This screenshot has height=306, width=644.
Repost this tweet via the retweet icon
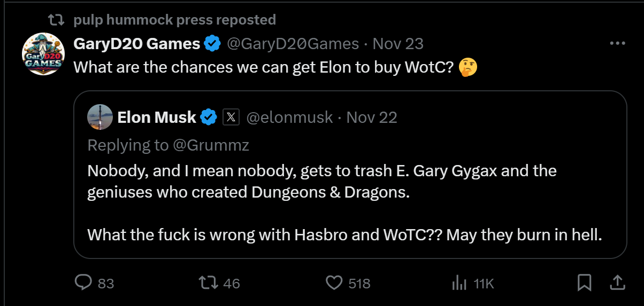click(207, 283)
